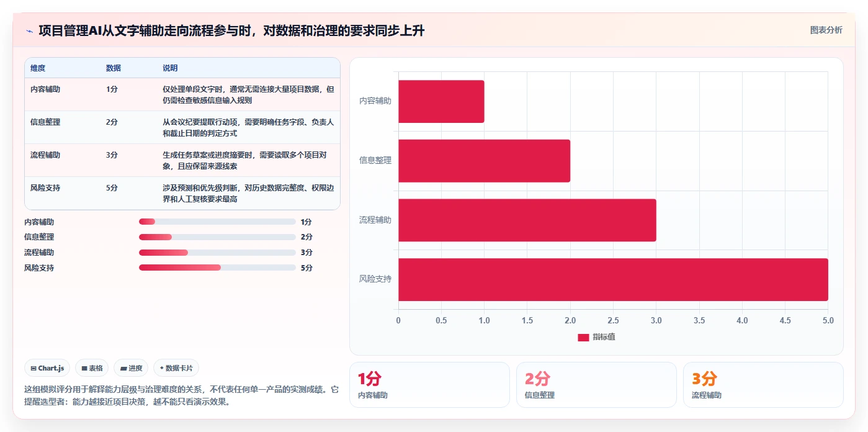
Task: Select the 表格 tag chip
Action: (92, 368)
